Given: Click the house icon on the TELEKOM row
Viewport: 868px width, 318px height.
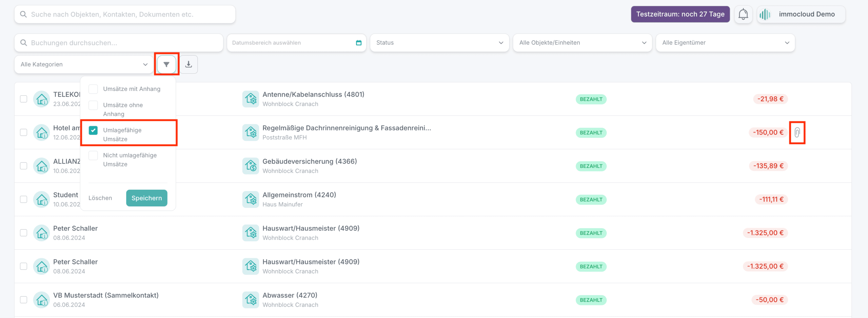Looking at the screenshot, I should [x=42, y=99].
